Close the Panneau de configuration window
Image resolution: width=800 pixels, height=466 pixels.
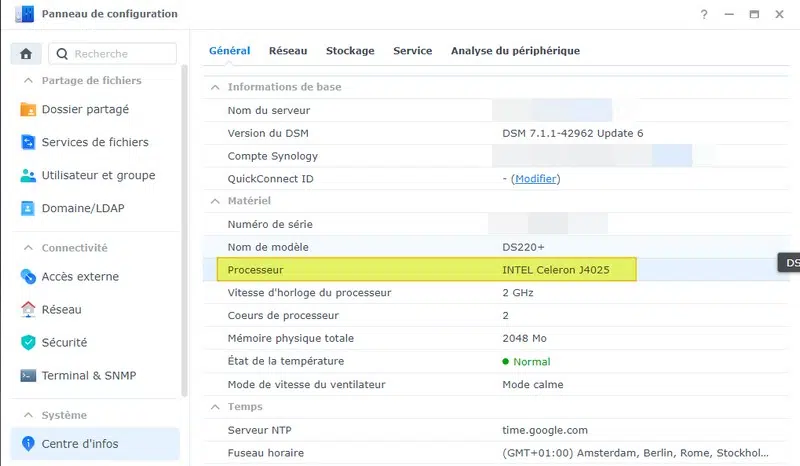[x=779, y=14]
